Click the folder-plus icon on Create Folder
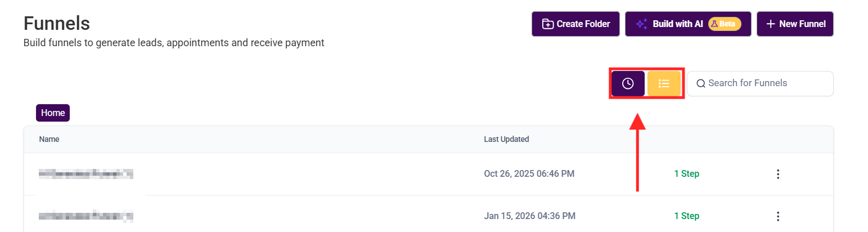The height and width of the screenshot is (232, 868). pyautogui.click(x=547, y=24)
